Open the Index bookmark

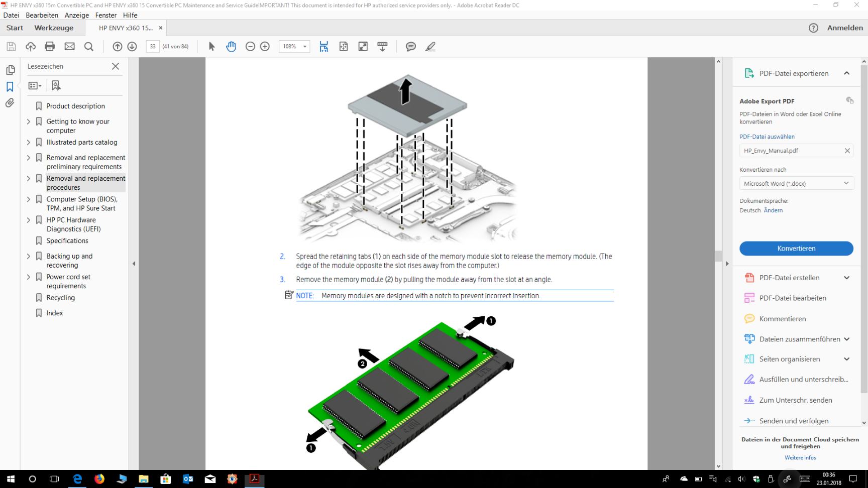pos(55,313)
